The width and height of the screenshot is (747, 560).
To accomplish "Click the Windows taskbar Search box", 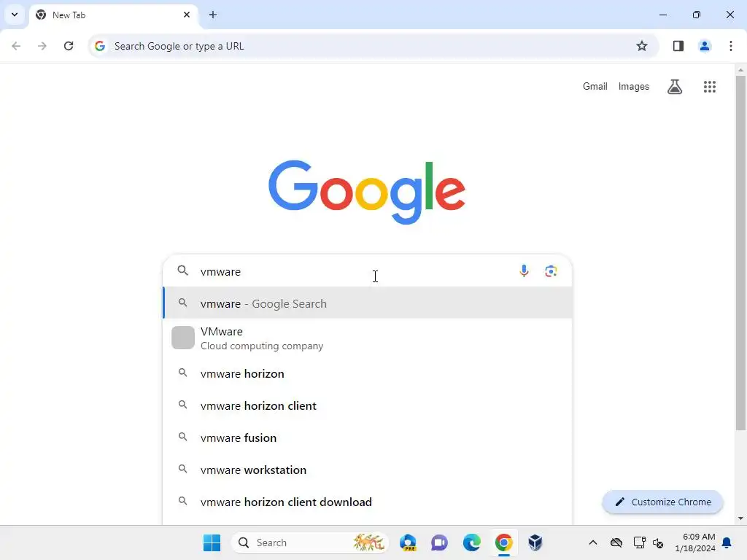I will click(x=309, y=542).
